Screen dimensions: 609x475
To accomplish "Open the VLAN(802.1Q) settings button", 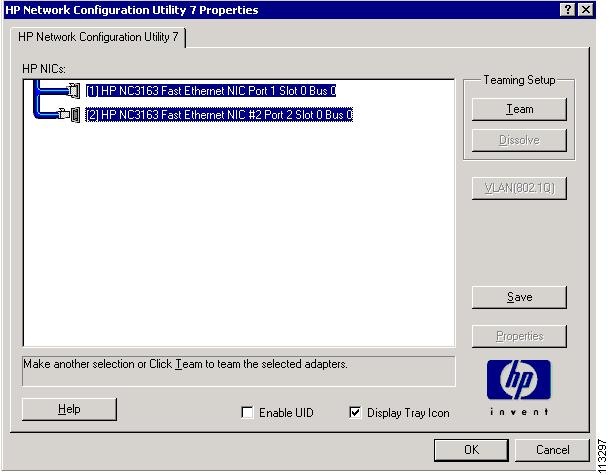I will pos(519,188).
